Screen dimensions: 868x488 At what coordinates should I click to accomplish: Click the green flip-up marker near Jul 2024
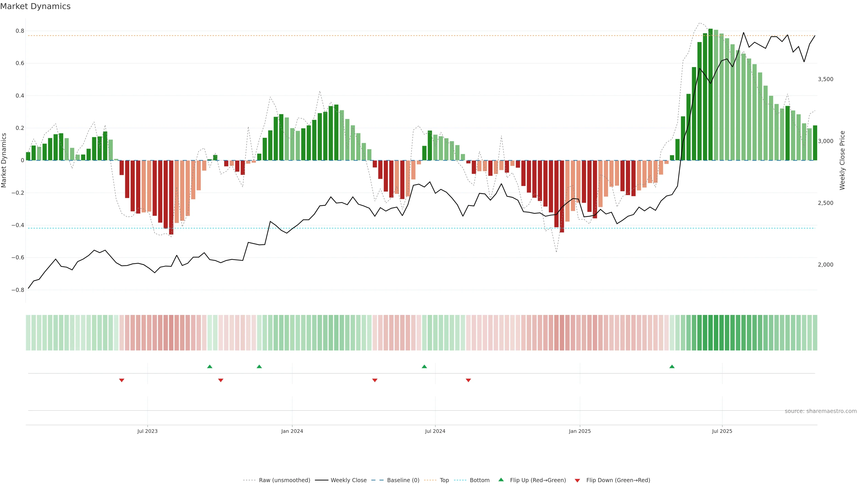[424, 366]
